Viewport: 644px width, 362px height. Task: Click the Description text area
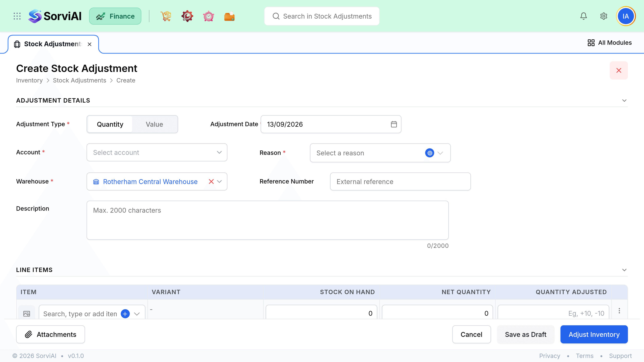(x=267, y=220)
